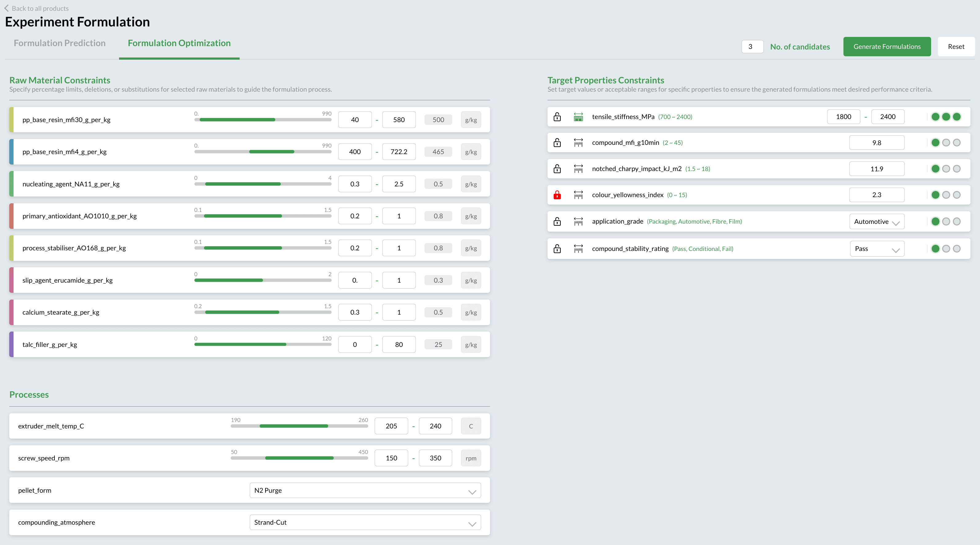
Task: Expand the pellet_form N2 Purge dropdown
Action: coord(365,490)
